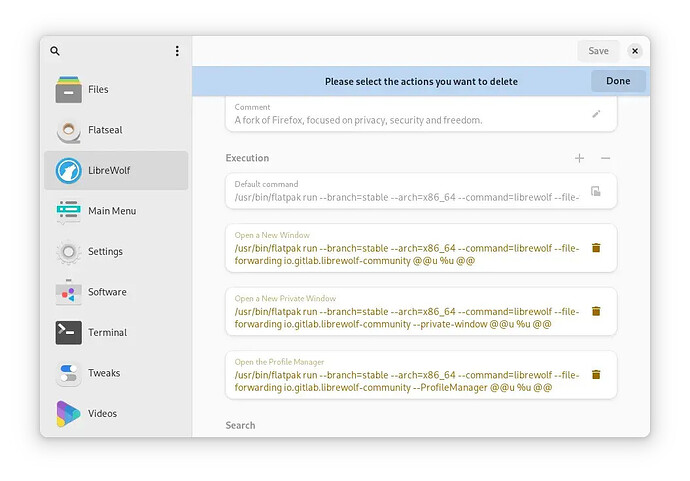Click 'Please select the actions you want to delete'

pos(421,81)
